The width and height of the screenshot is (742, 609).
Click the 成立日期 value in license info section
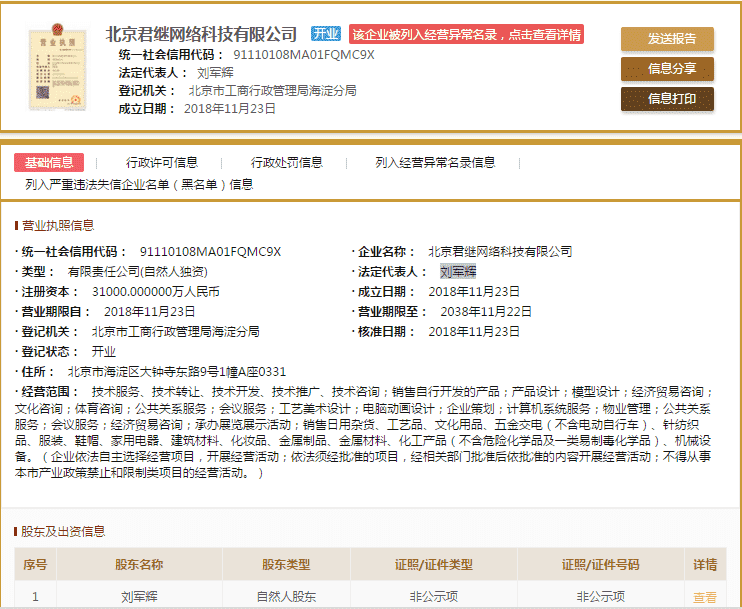click(x=474, y=291)
